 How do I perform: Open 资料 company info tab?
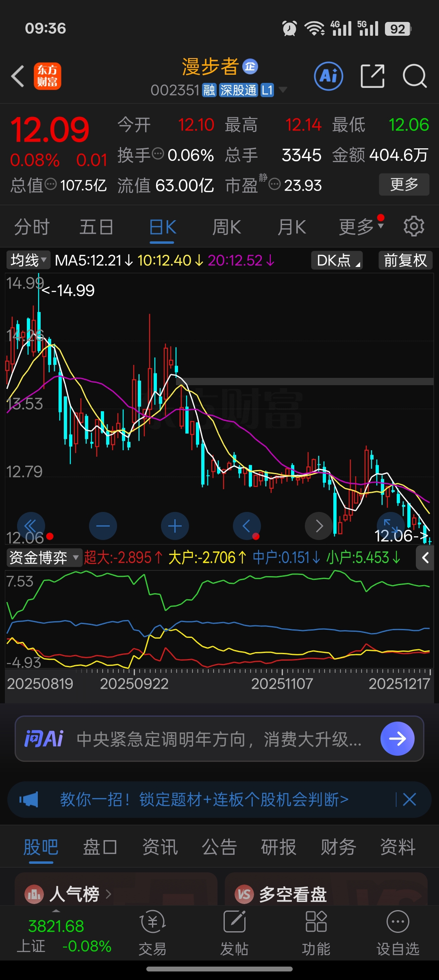click(398, 847)
